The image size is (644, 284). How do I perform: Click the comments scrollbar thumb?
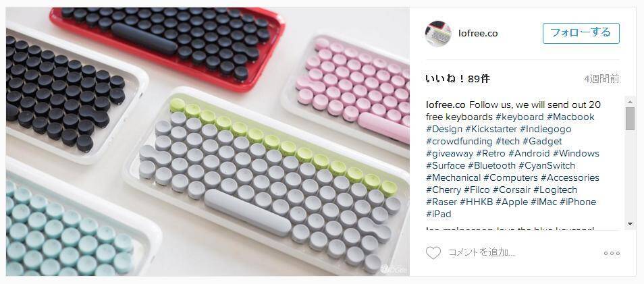click(x=630, y=119)
